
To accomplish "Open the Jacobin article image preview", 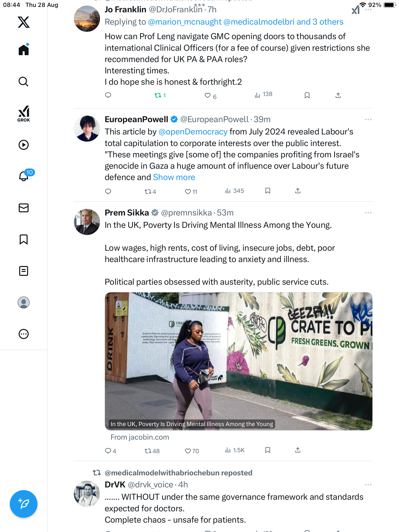I will click(x=238, y=361).
